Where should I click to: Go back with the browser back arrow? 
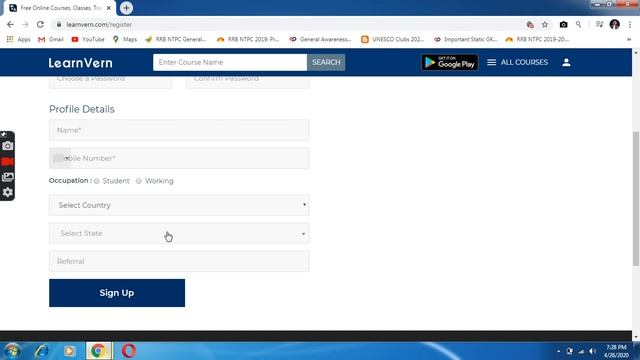(x=10, y=24)
